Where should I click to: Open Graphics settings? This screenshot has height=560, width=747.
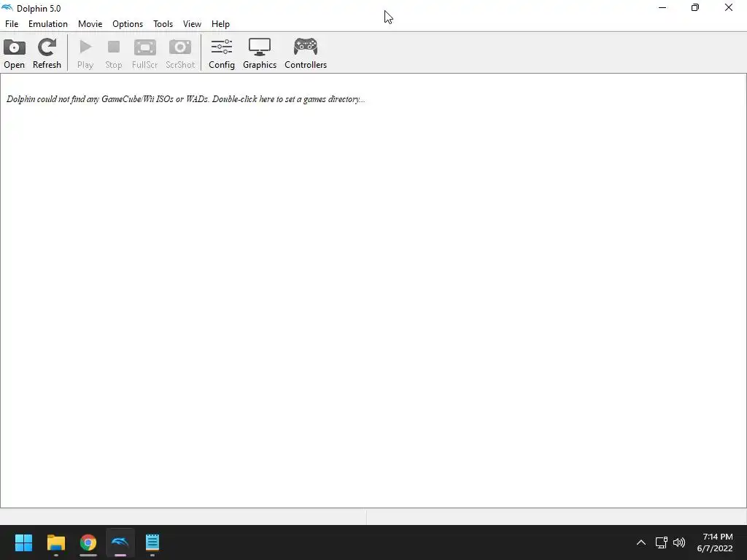pos(260,53)
